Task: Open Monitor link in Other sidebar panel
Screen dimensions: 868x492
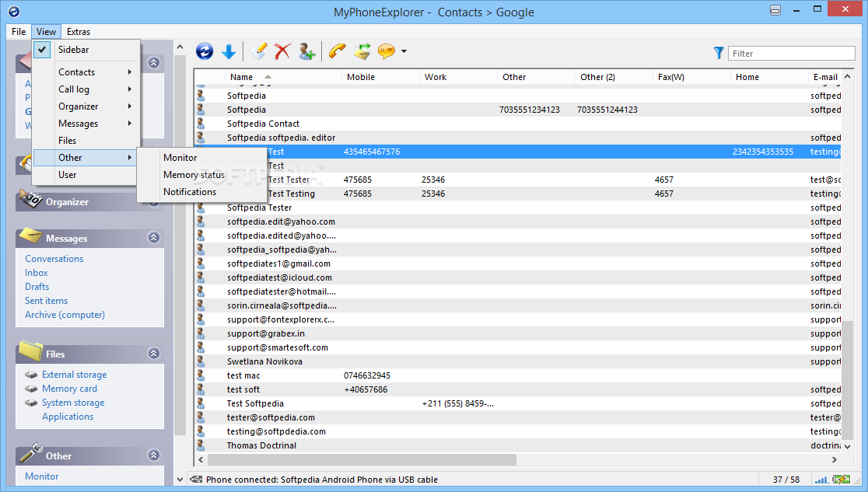Action: (41, 476)
